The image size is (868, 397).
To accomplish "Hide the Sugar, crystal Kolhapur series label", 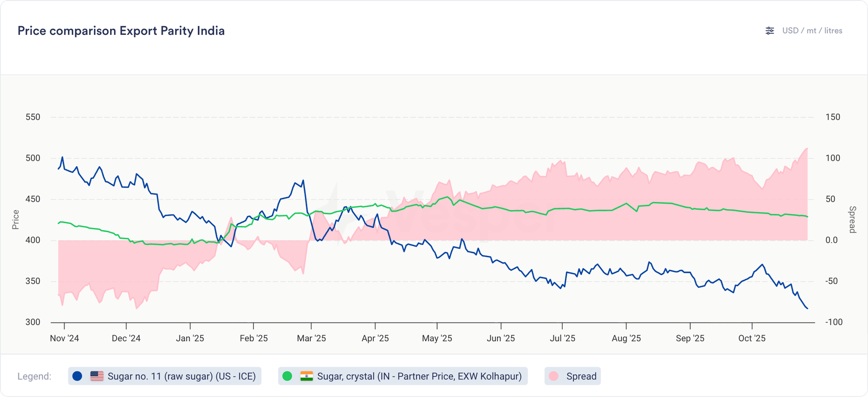I will [x=419, y=376].
